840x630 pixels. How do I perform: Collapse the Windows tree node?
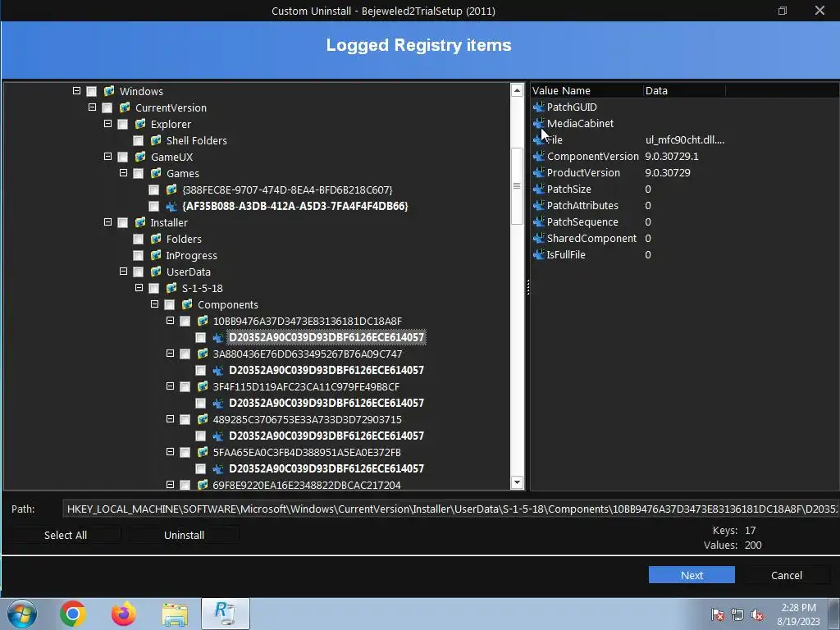click(76, 91)
